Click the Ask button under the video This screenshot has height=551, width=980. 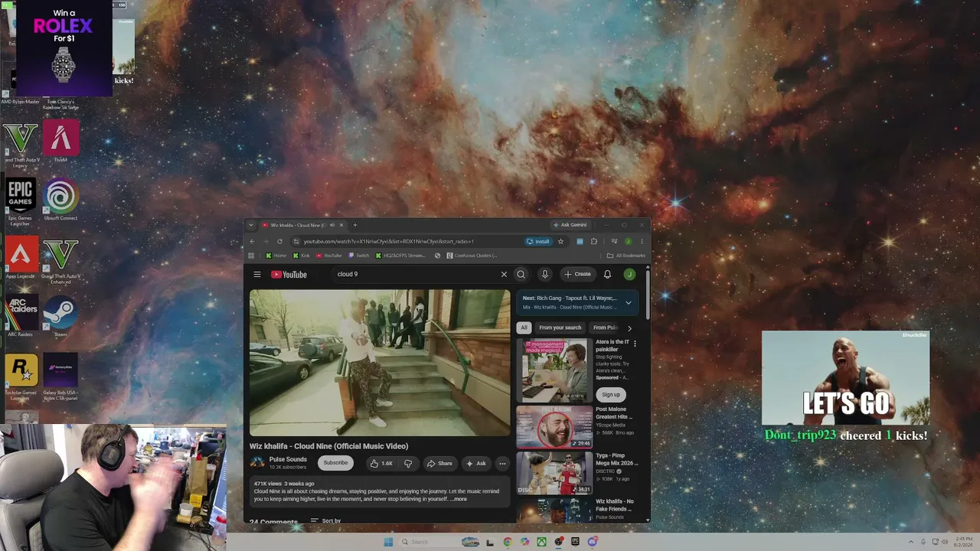click(476, 463)
